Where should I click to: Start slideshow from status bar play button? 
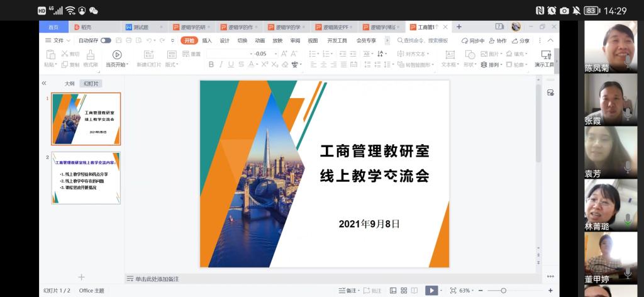(431, 291)
